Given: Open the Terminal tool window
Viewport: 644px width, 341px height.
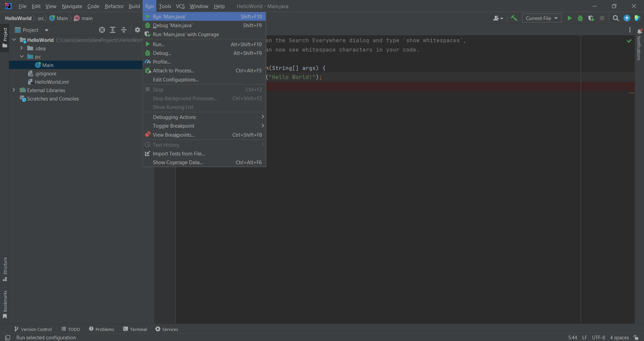Looking at the screenshot, I should click(x=135, y=329).
